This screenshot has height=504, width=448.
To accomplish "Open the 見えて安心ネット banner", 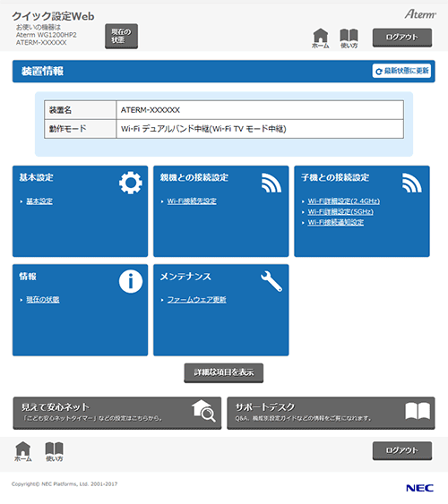I will point(117,413).
